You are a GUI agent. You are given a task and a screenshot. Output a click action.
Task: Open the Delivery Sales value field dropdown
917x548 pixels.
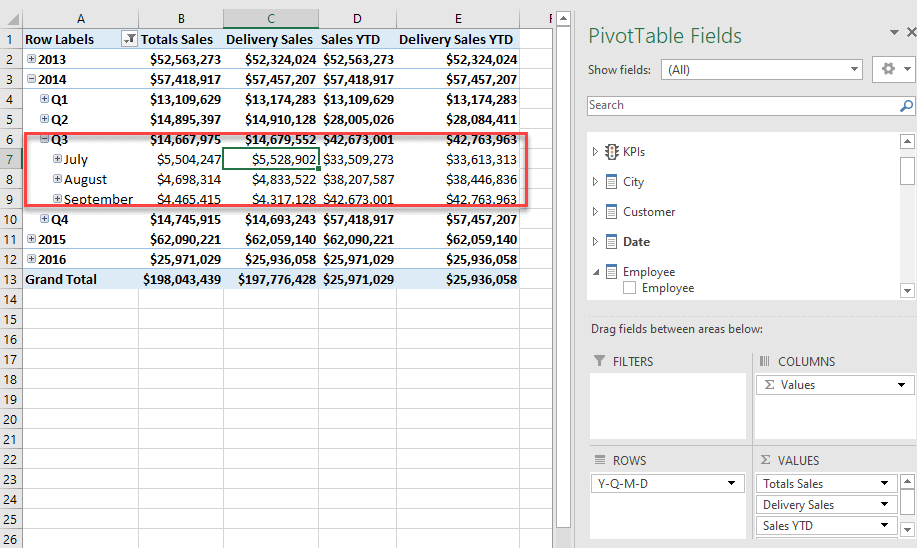coord(884,505)
